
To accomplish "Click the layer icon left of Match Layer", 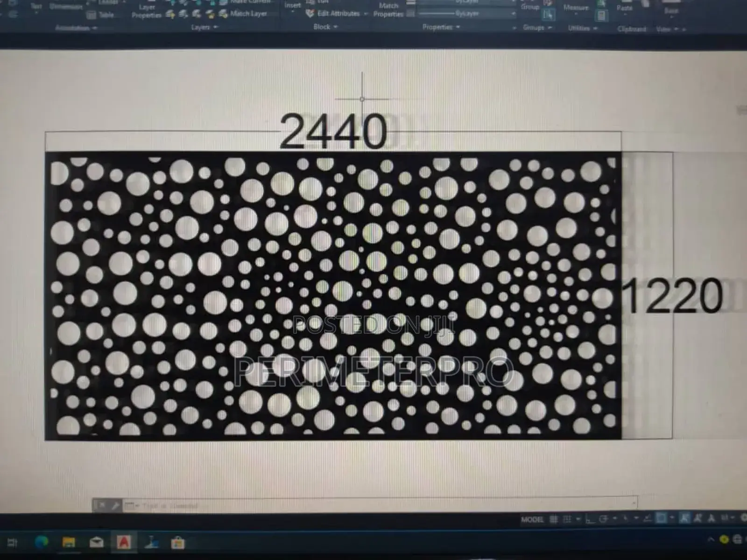I will (224, 14).
